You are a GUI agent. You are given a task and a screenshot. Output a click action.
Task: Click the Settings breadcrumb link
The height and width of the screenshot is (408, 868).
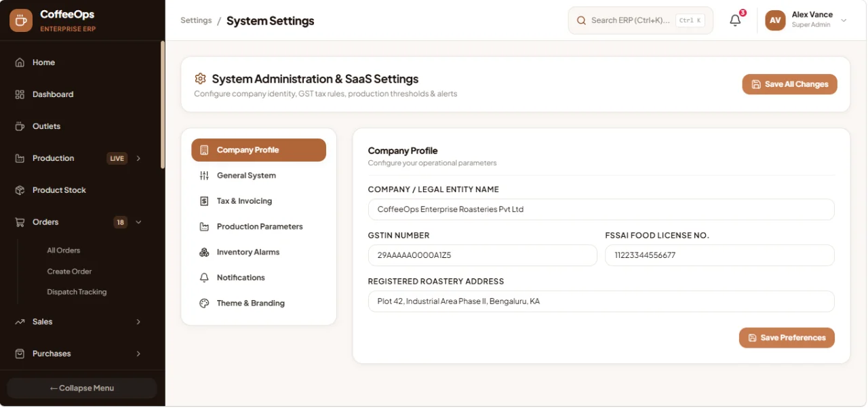click(196, 20)
